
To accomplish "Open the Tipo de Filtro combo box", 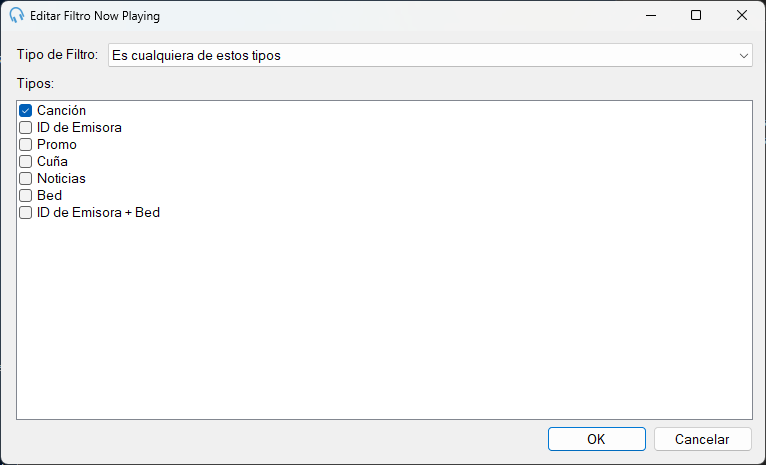I will [430, 55].
